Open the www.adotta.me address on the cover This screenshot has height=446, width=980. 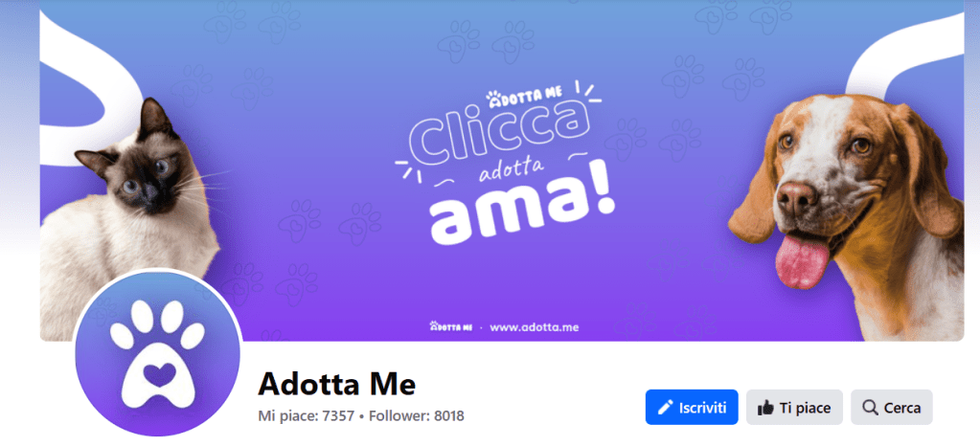[535, 327]
